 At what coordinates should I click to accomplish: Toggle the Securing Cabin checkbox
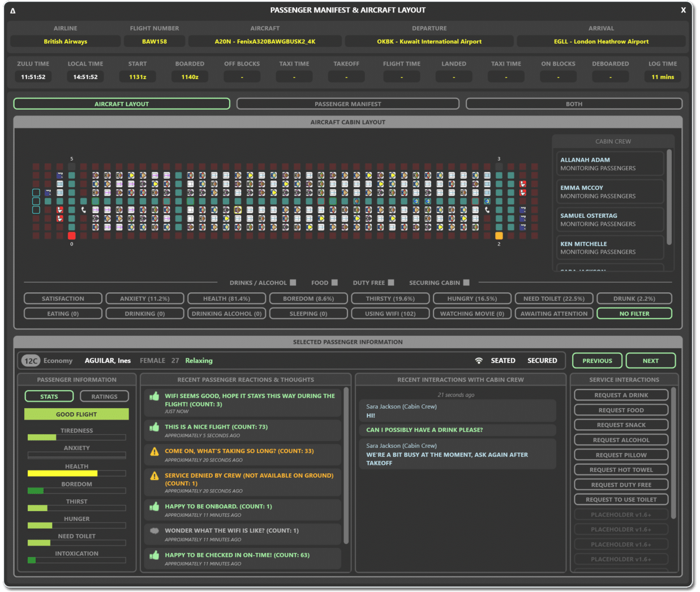pos(466,283)
